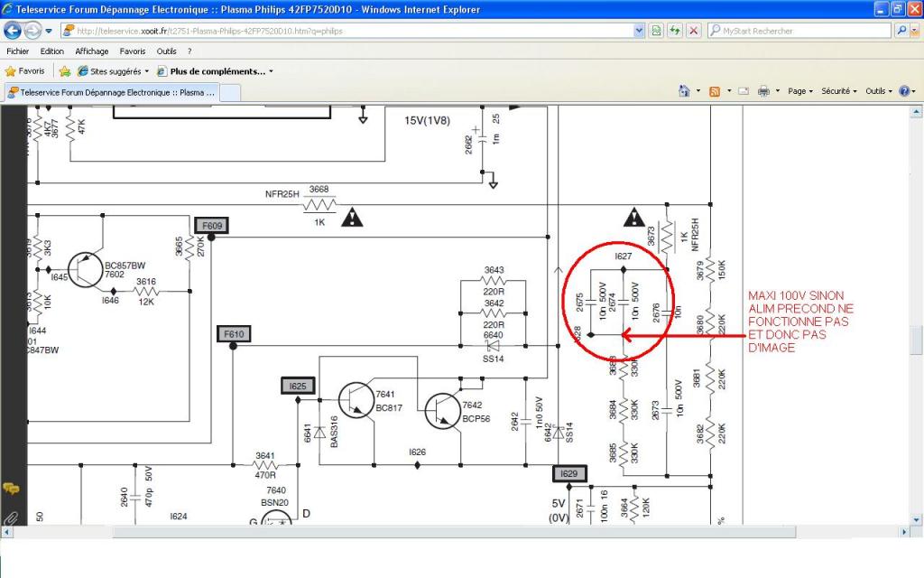Click the red MAXI 100V SINON annotation text
924x578 pixels.
[x=801, y=322]
